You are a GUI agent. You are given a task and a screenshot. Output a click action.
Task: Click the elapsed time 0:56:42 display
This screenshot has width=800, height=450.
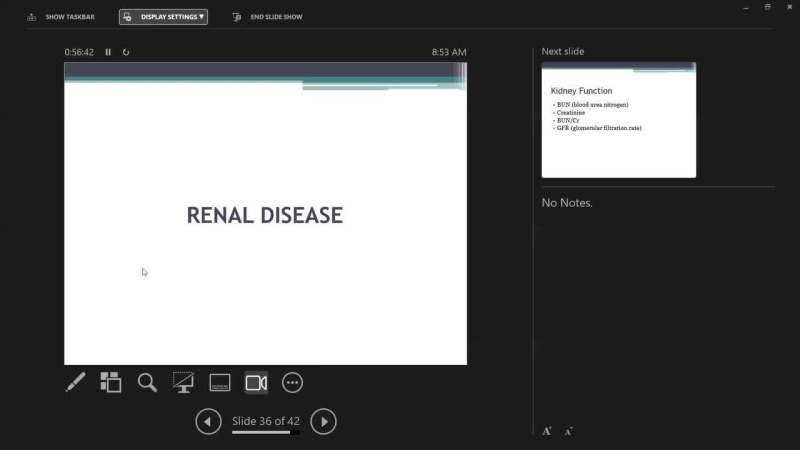(79, 52)
